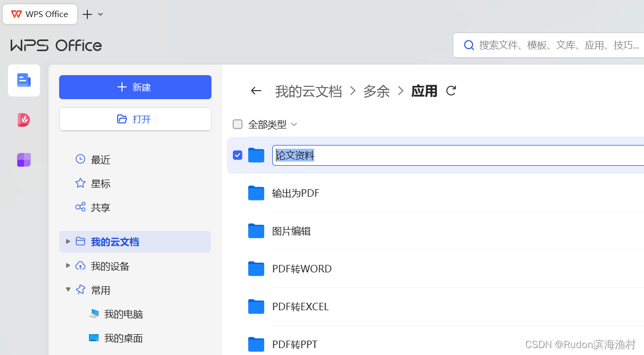
Task: Add a new tab with plus icon
Action: point(87,14)
